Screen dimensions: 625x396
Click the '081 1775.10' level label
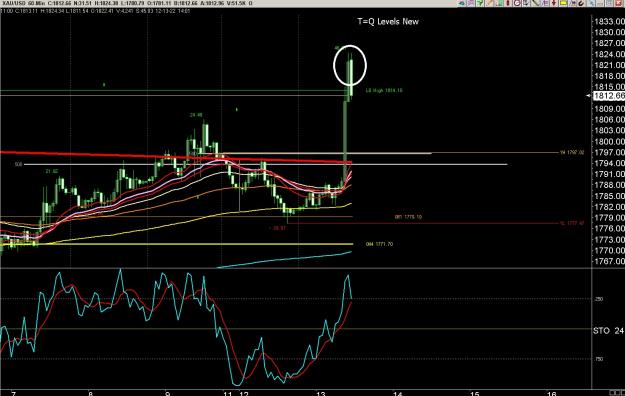tap(408, 217)
